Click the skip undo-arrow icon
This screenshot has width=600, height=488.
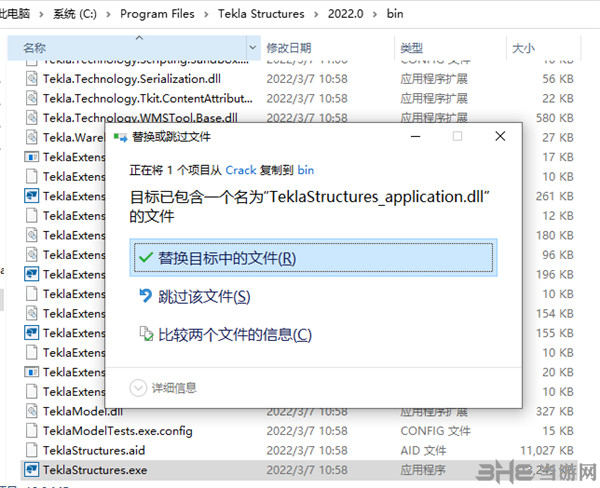pos(145,295)
